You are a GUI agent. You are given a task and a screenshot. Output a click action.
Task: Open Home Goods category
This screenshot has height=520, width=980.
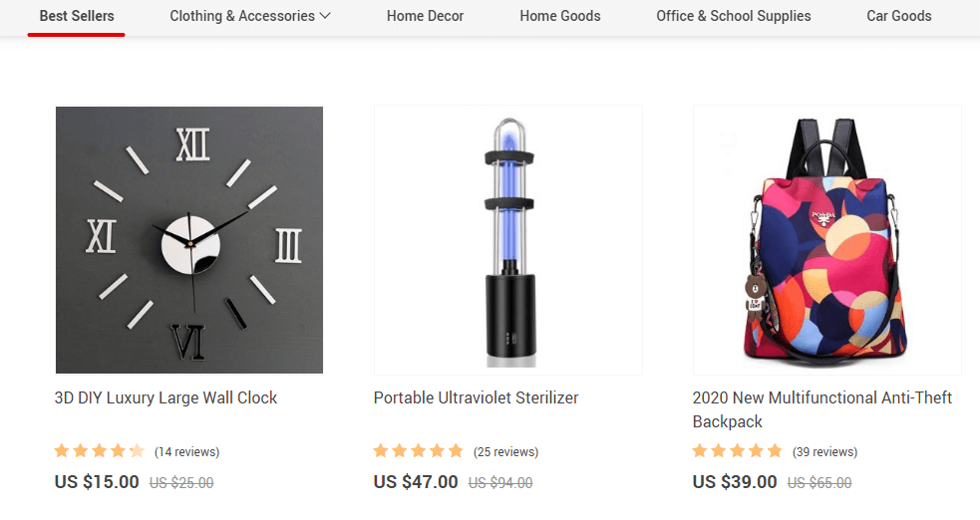pyautogui.click(x=560, y=16)
